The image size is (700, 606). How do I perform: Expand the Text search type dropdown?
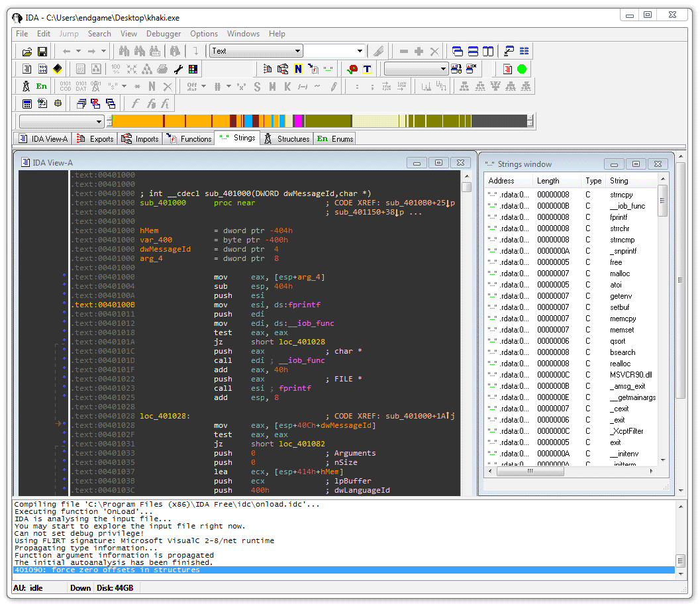point(298,51)
